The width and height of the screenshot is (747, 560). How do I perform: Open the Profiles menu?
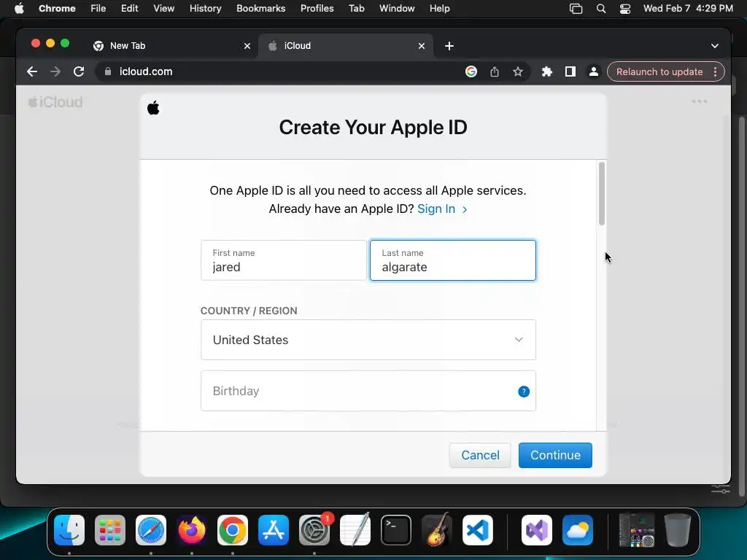pyautogui.click(x=317, y=9)
